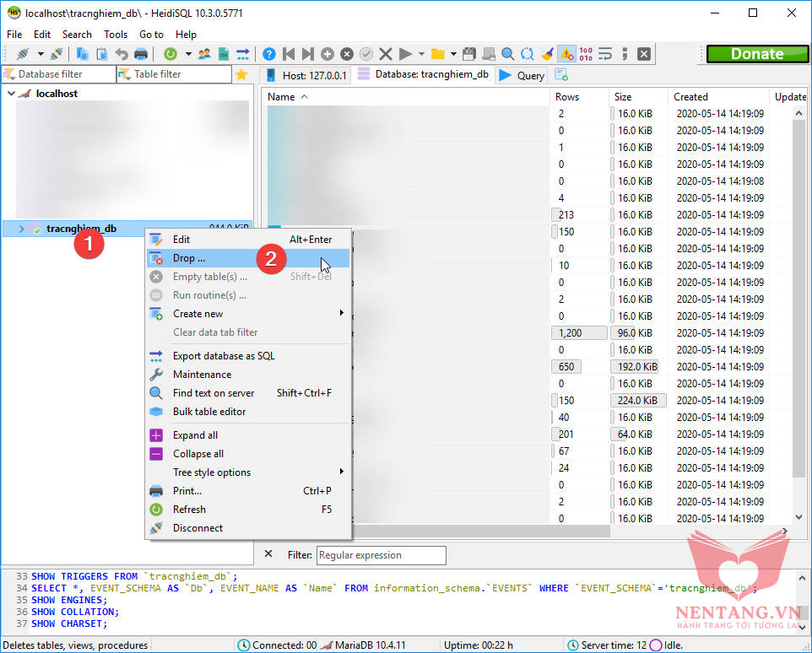
Task: Click the Run query play icon
Action: pyautogui.click(x=406, y=54)
